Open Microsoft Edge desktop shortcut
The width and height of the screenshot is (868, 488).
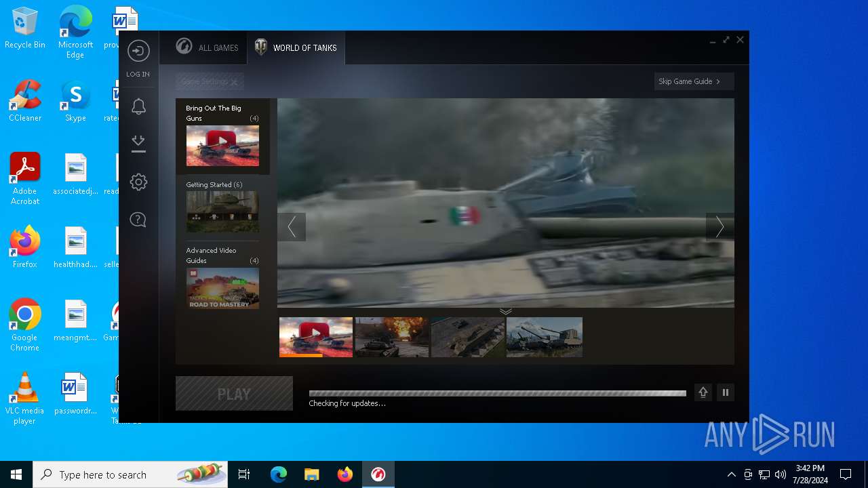point(75,33)
